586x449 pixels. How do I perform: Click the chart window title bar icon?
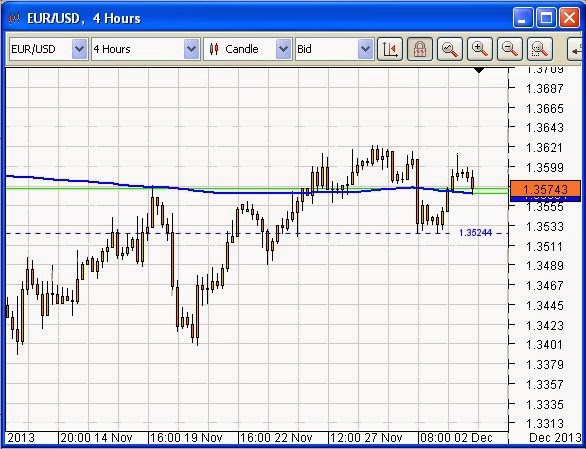[14, 18]
